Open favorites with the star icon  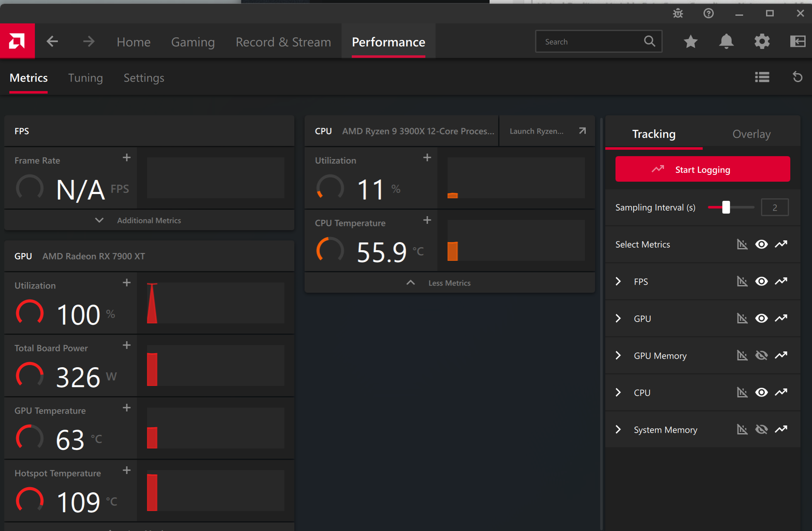coord(690,42)
